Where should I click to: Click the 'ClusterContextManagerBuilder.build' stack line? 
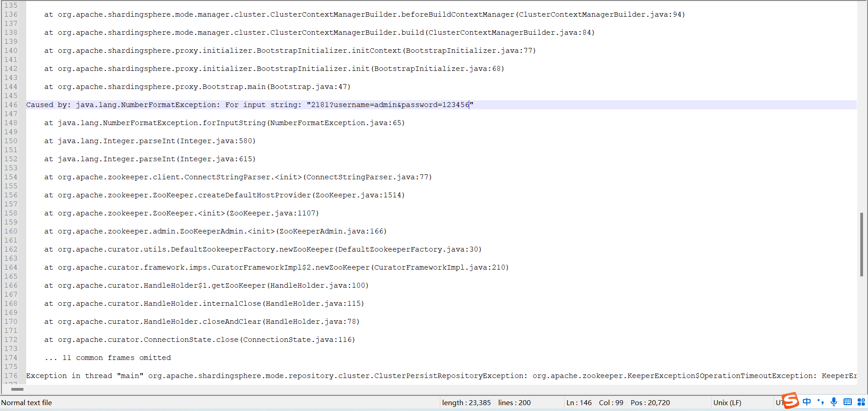click(x=319, y=33)
